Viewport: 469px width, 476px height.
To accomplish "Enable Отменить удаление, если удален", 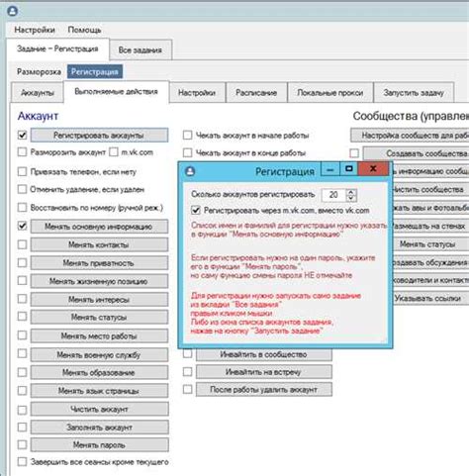I will 22,189.
